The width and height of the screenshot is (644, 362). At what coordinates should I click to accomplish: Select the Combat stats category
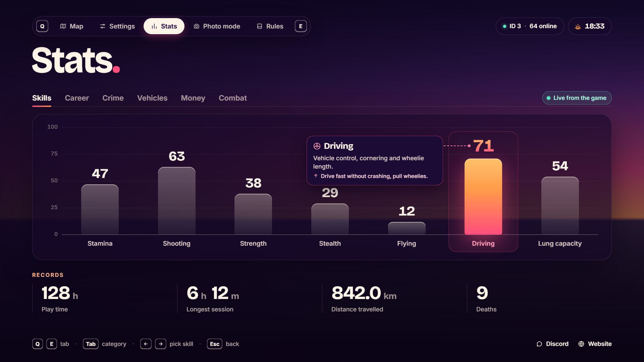(233, 98)
